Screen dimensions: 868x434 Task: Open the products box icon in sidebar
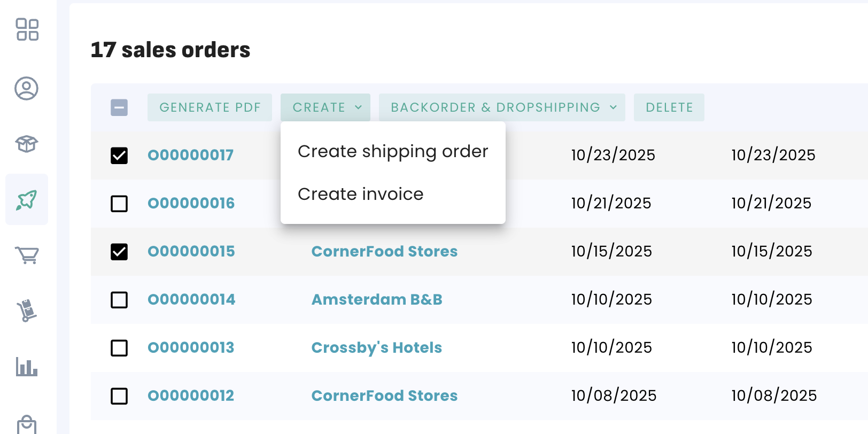pos(26,144)
